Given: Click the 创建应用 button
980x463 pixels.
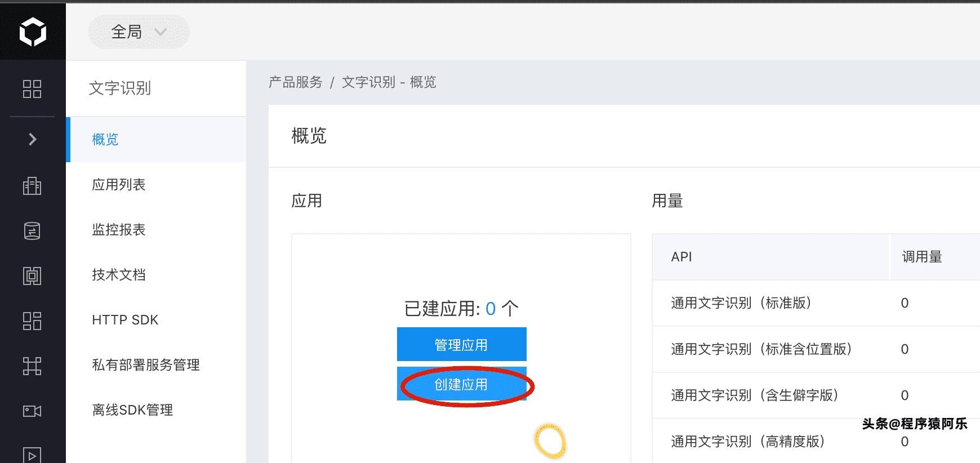Looking at the screenshot, I should [x=462, y=384].
